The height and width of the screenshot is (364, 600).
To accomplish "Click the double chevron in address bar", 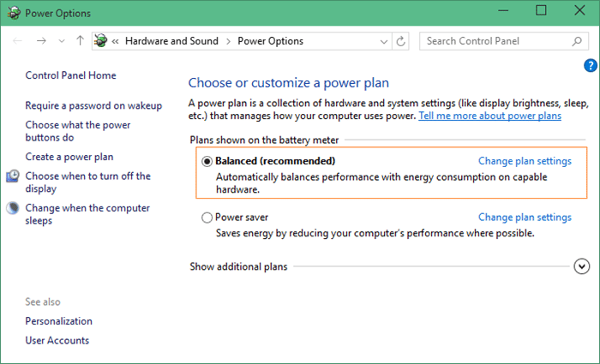I will [115, 41].
